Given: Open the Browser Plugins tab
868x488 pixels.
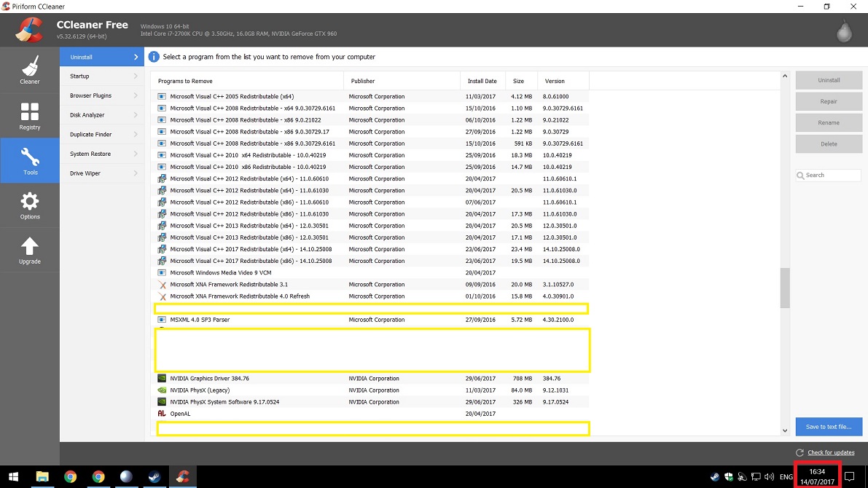Looking at the screenshot, I should [102, 95].
